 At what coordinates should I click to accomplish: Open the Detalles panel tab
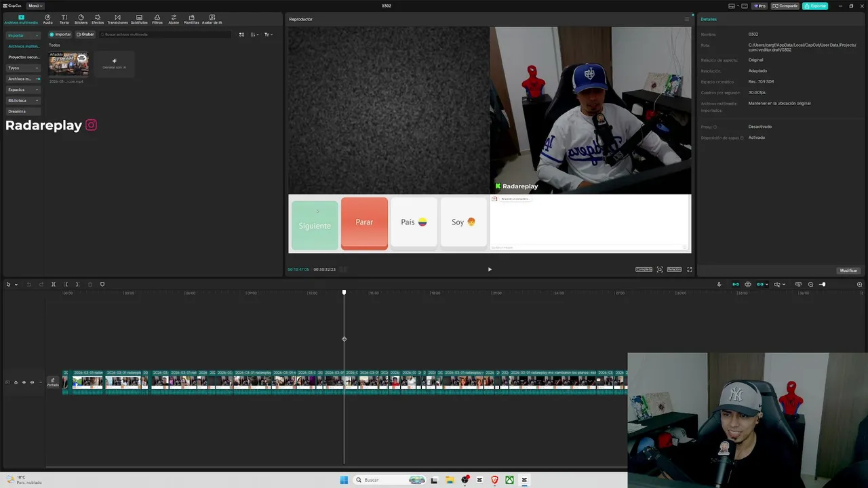tap(709, 19)
